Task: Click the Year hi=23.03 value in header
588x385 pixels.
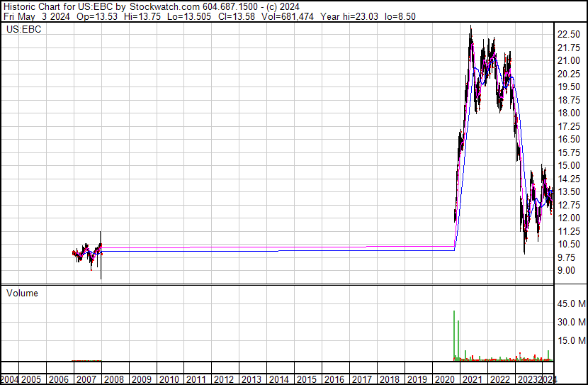Action: click(x=349, y=16)
